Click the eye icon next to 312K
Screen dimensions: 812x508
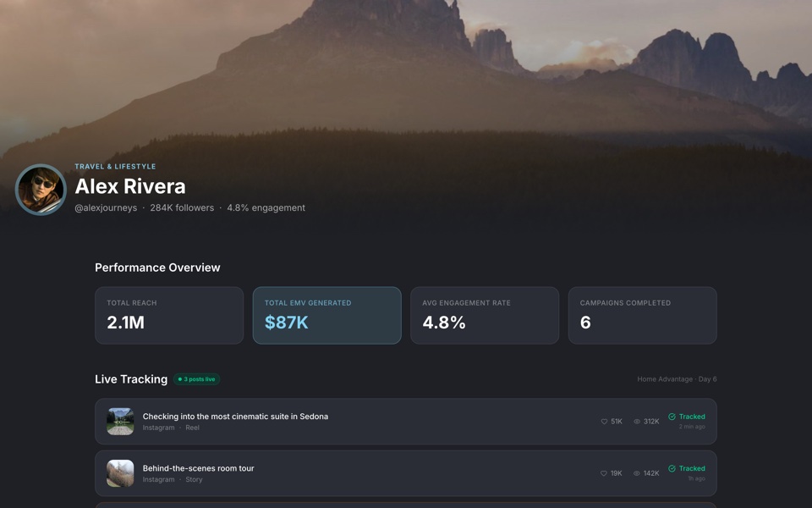(637, 422)
